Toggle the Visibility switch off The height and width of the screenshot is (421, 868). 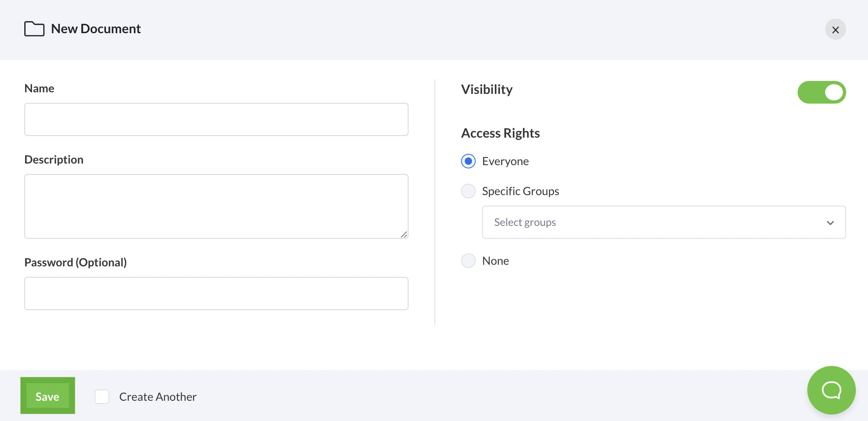[x=821, y=92]
